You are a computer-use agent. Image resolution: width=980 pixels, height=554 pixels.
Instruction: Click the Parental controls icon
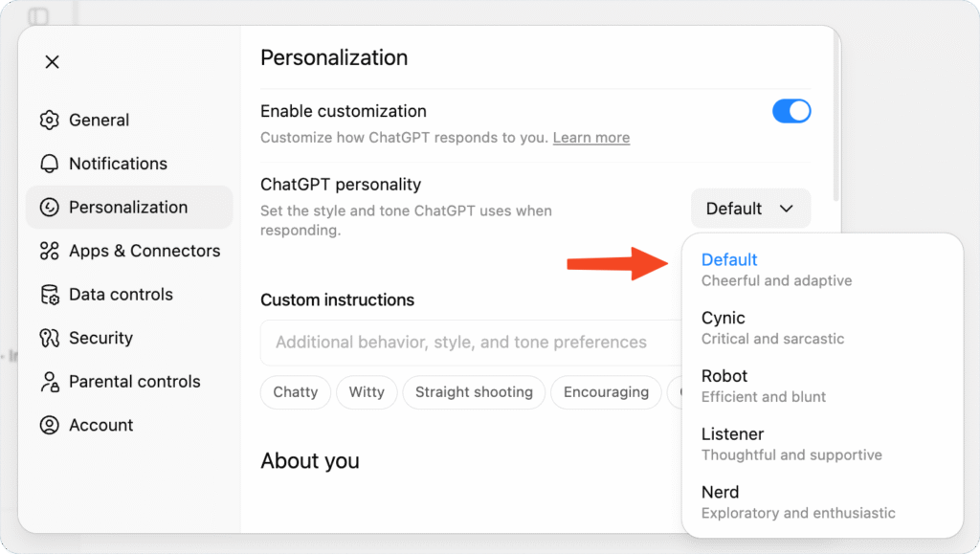(50, 382)
